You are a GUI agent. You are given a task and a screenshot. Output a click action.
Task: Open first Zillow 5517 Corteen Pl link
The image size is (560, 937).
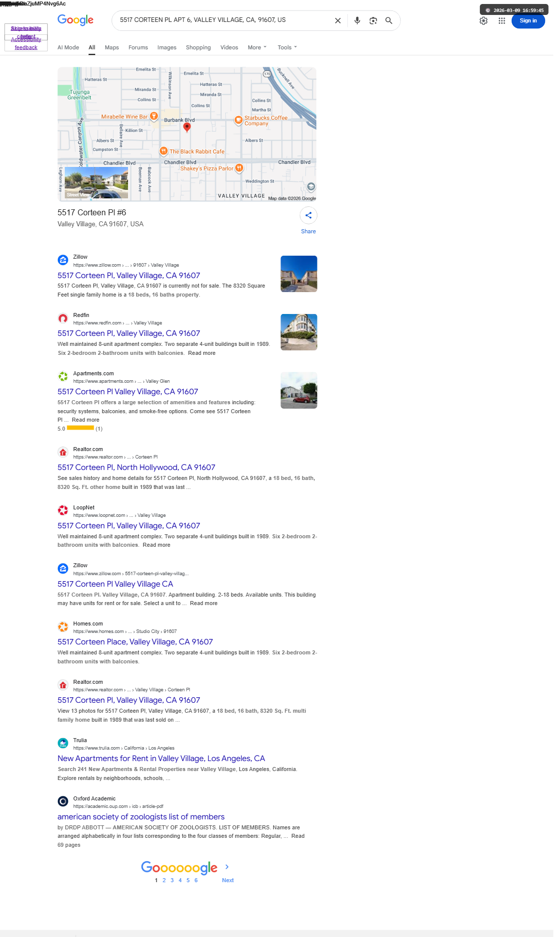[129, 276]
